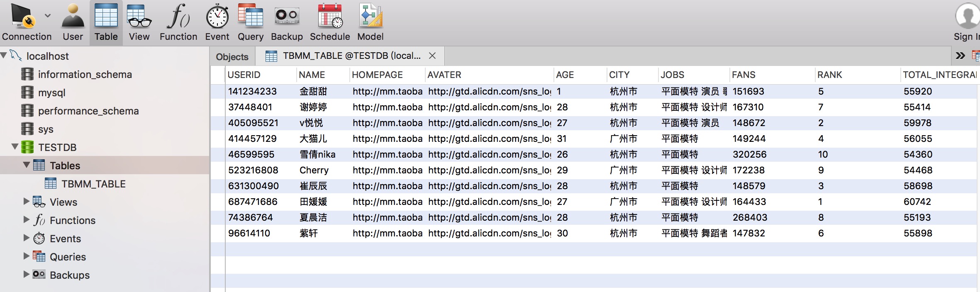Select the performance_schema database
The width and height of the screenshot is (980, 292).
88,111
